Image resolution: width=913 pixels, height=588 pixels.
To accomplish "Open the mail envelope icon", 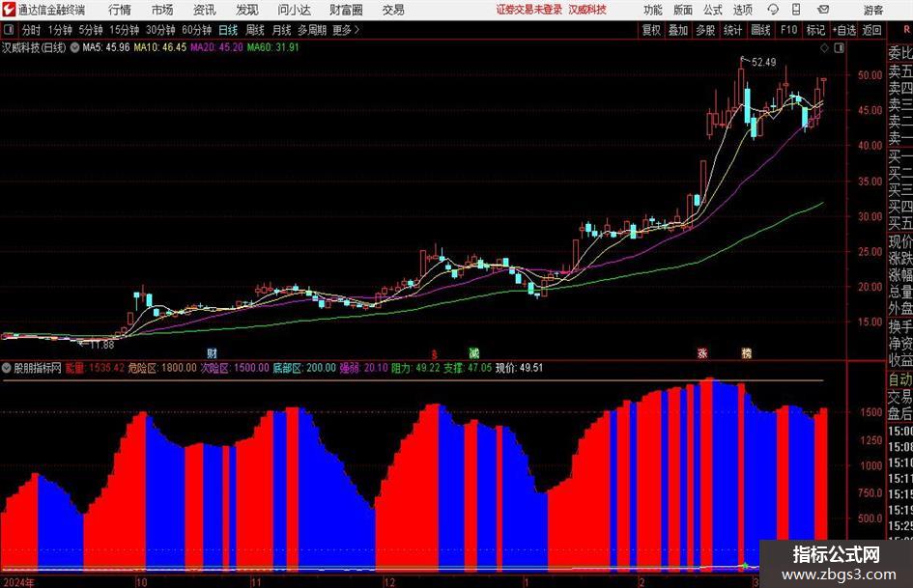I will click(x=823, y=10).
